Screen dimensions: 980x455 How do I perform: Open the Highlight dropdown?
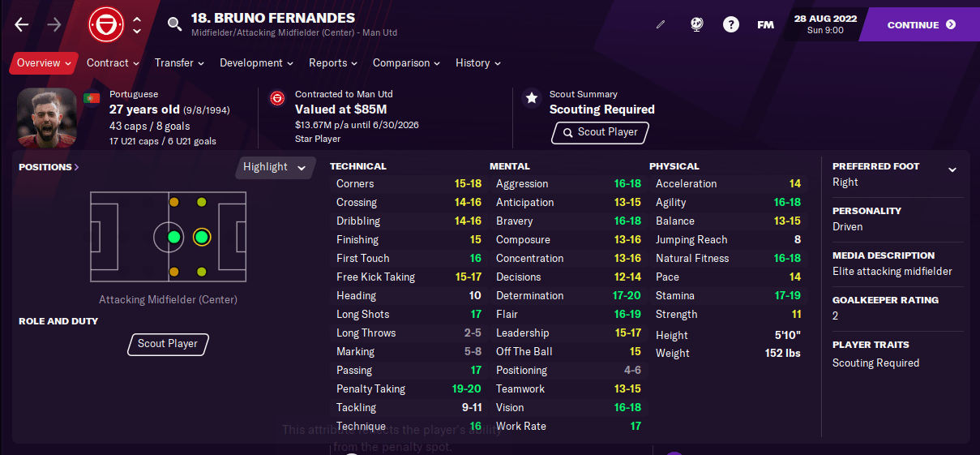tap(276, 167)
